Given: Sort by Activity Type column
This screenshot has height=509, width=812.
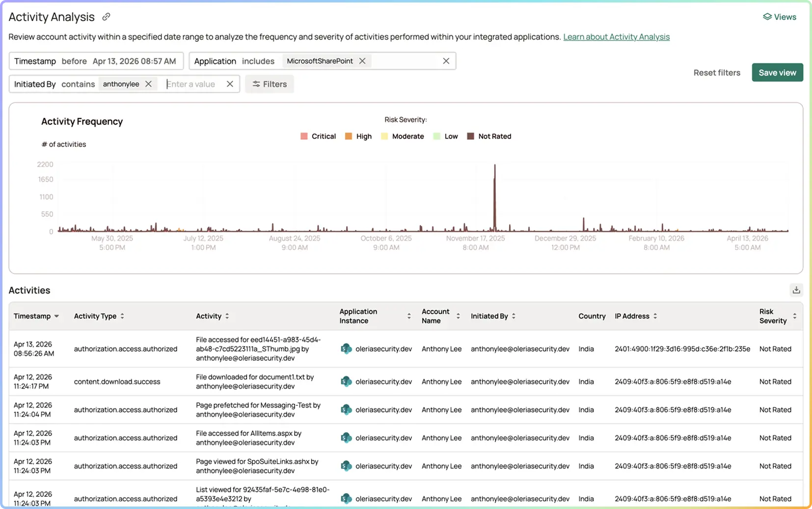Looking at the screenshot, I should click(x=122, y=316).
